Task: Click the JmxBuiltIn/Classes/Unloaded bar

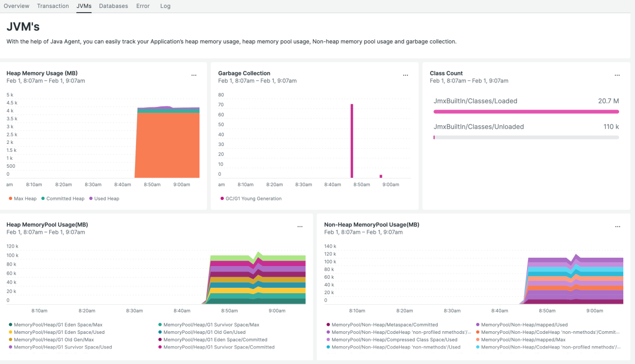Action: (x=526, y=137)
